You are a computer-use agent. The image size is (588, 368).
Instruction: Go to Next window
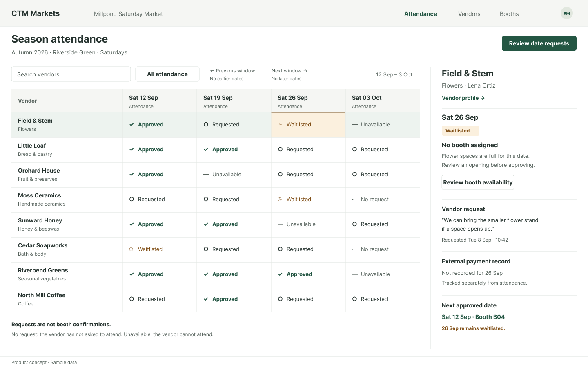click(x=290, y=71)
